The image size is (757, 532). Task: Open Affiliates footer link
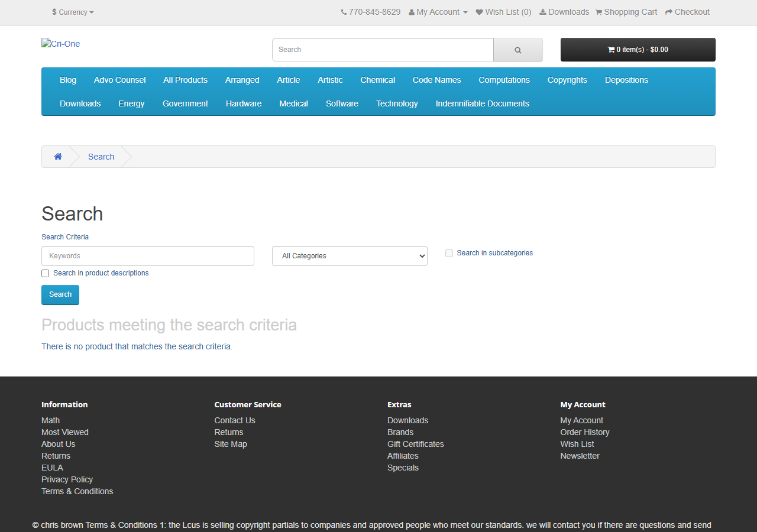[x=403, y=456]
